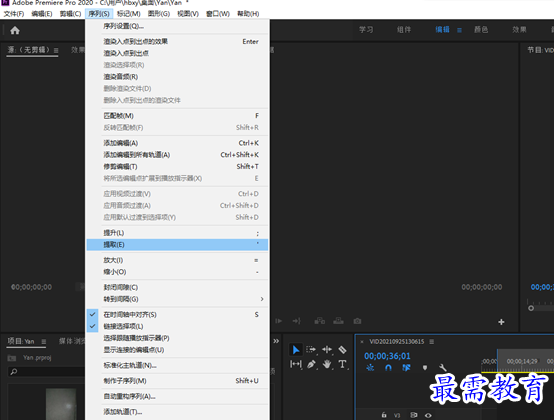This screenshot has width=554, height=420.
Task: Click the Play In to Out button
Action: click(279, 321)
